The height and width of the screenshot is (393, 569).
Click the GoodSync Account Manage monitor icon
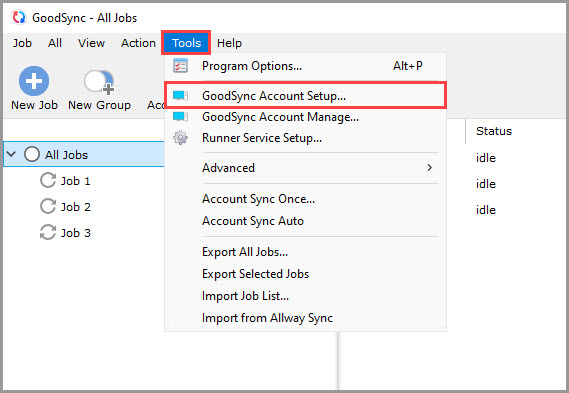[x=180, y=117]
